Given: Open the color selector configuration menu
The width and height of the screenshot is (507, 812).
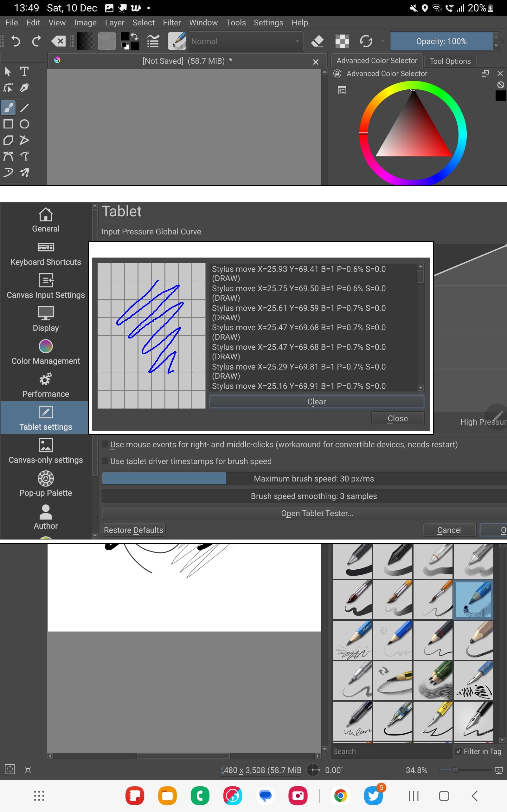Looking at the screenshot, I should [x=341, y=90].
